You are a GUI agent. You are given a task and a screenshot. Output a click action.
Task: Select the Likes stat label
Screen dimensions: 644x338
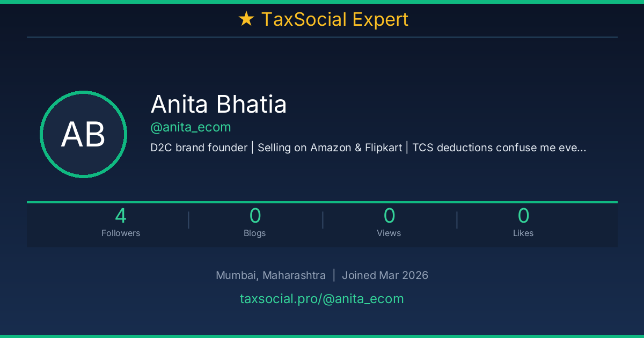(523, 233)
